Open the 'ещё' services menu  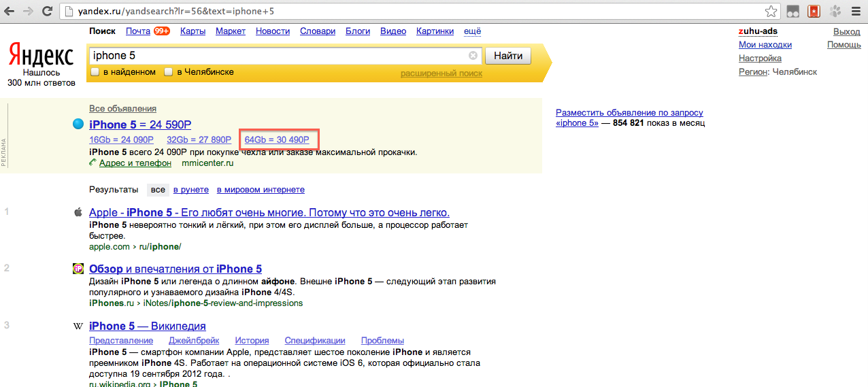[472, 31]
